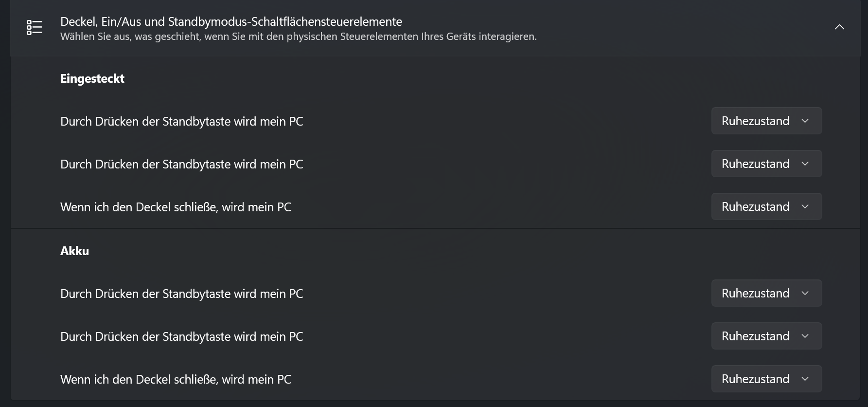Click the Akku section heading
Image resolution: width=868 pixels, height=407 pixels.
pyautogui.click(x=74, y=251)
